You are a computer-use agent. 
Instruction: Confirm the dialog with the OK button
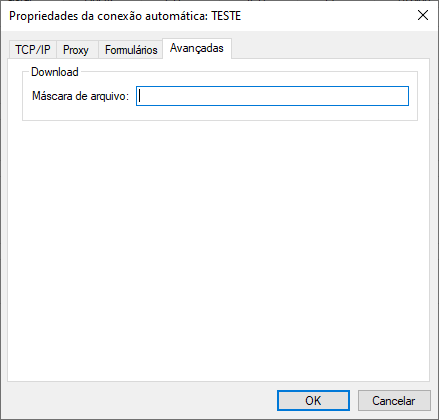[313, 400]
